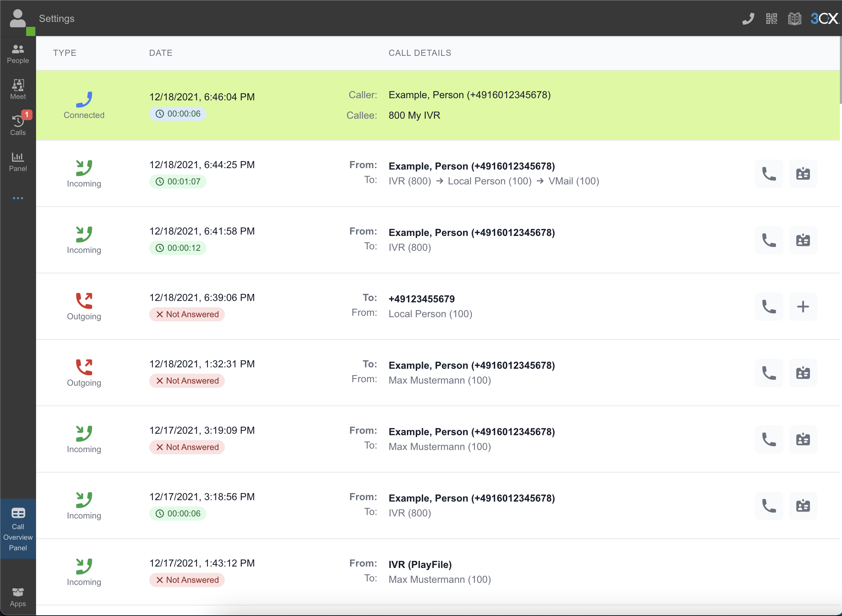Open the QR code icon in header
The image size is (842, 616).
pos(771,19)
